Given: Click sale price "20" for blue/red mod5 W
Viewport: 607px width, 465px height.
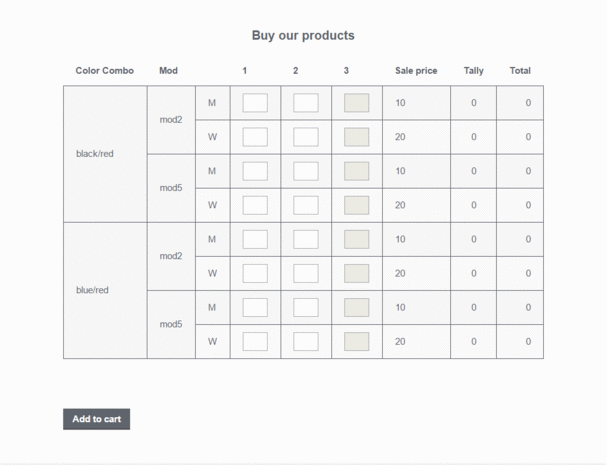Looking at the screenshot, I should coord(400,341).
